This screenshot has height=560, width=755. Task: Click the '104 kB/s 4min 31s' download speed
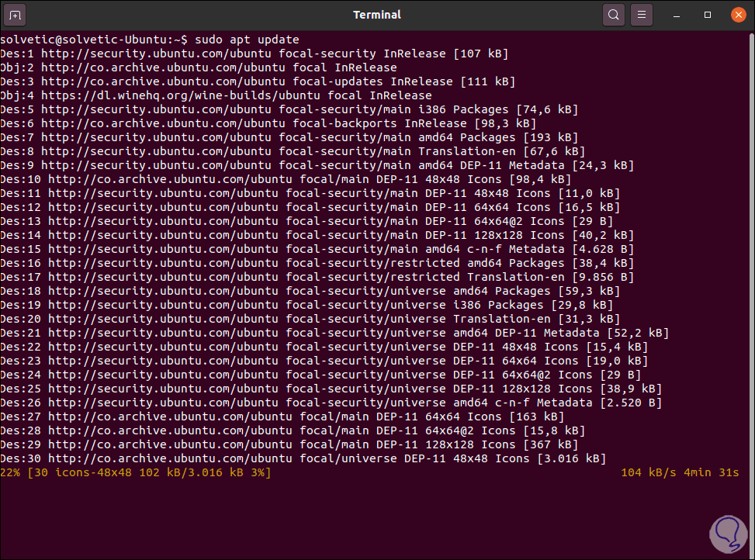(680, 472)
